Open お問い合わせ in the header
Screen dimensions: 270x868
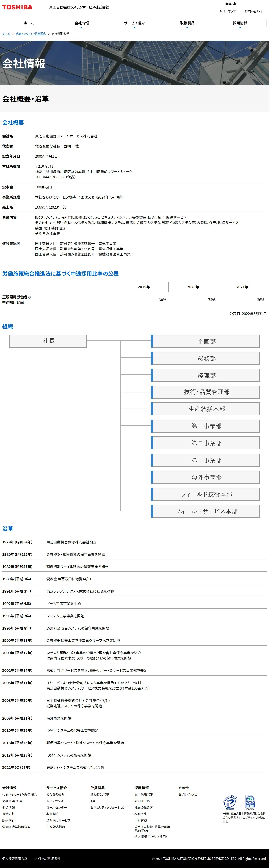click(x=254, y=11)
